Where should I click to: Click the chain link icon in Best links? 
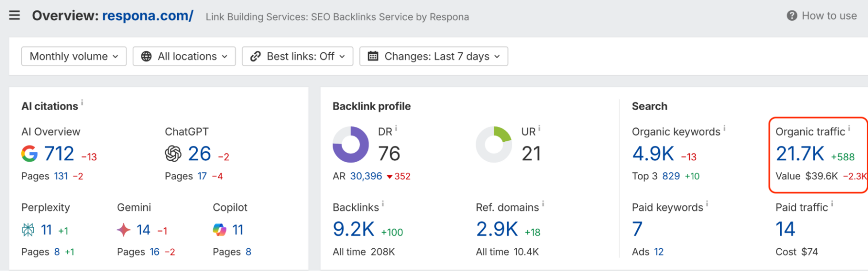255,56
